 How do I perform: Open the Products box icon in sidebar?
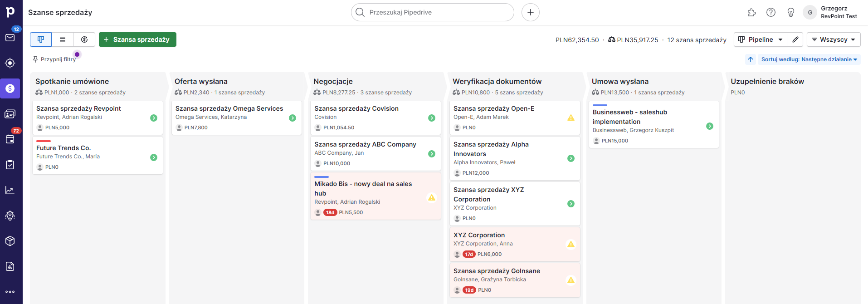coord(10,241)
